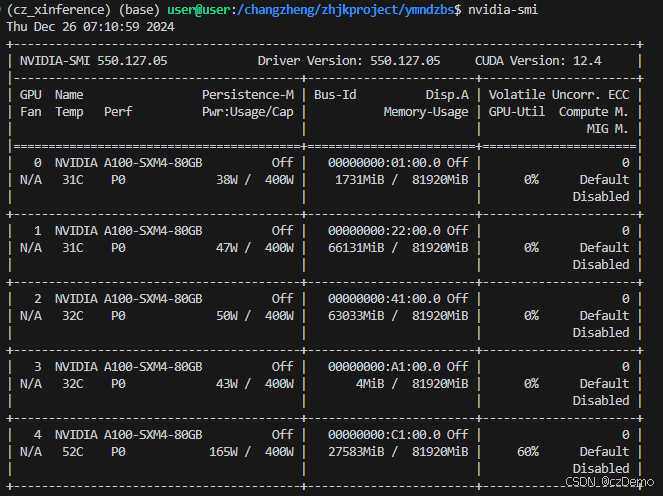Click the MIG M. header
Screen dimensions: 663x496
(x=607, y=129)
